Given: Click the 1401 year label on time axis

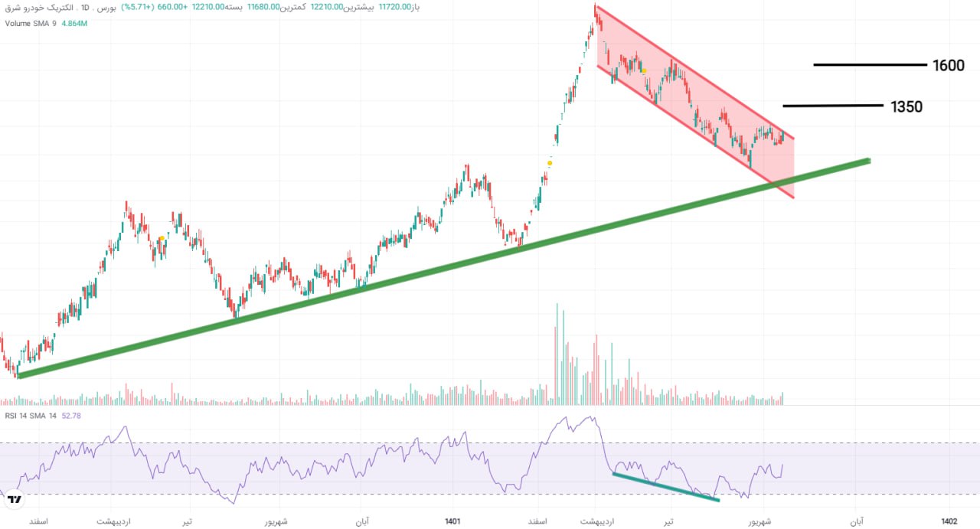Looking at the screenshot, I should click(x=452, y=521).
